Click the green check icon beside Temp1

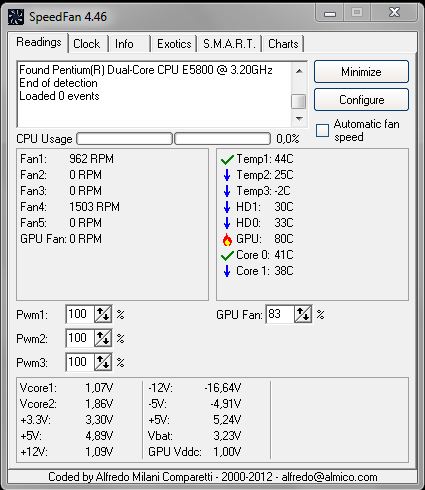click(x=227, y=159)
